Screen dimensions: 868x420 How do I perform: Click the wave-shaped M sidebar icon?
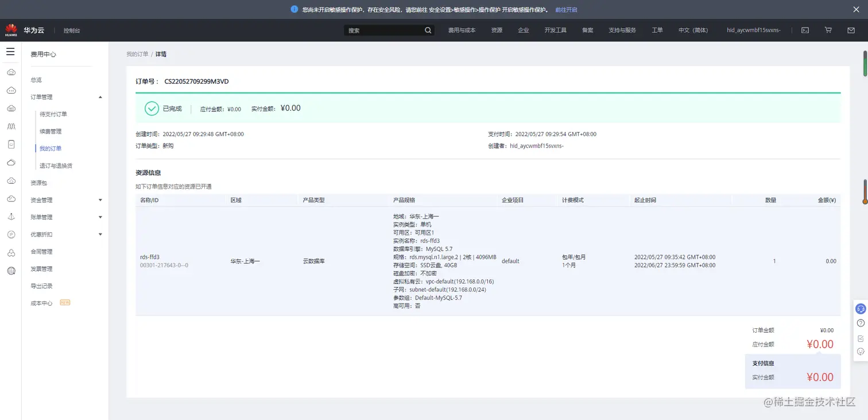coord(11,126)
